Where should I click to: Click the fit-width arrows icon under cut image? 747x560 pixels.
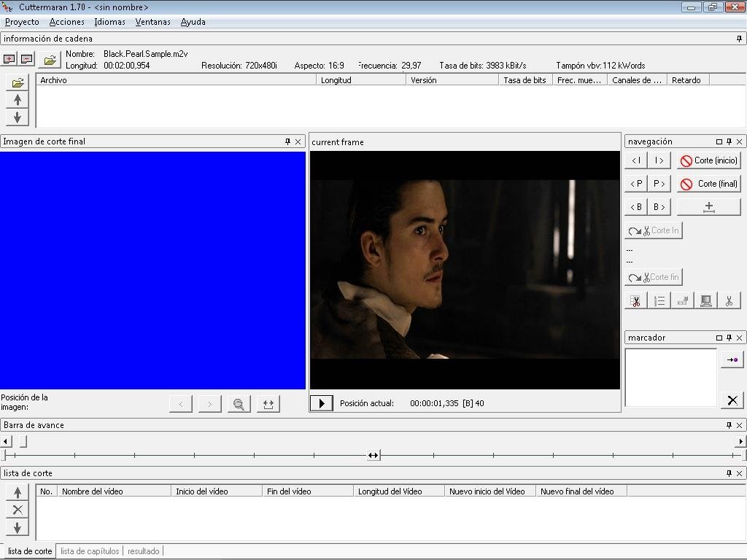click(x=268, y=404)
